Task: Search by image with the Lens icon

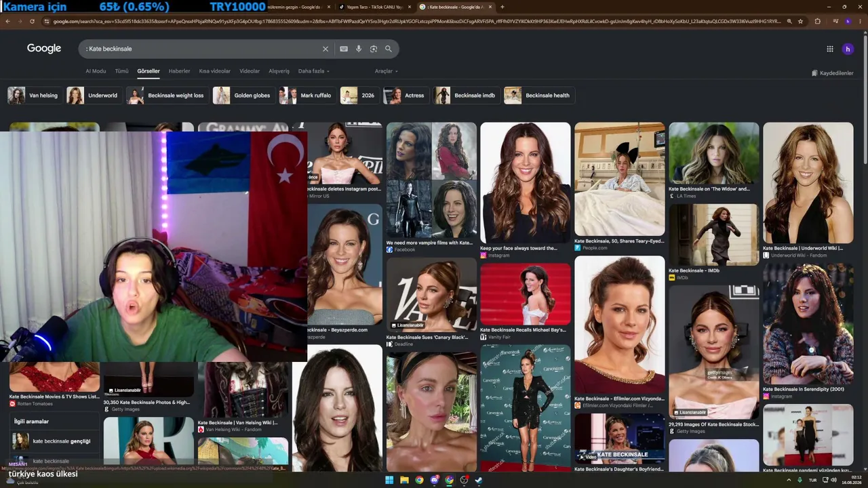Action: tap(374, 49)
